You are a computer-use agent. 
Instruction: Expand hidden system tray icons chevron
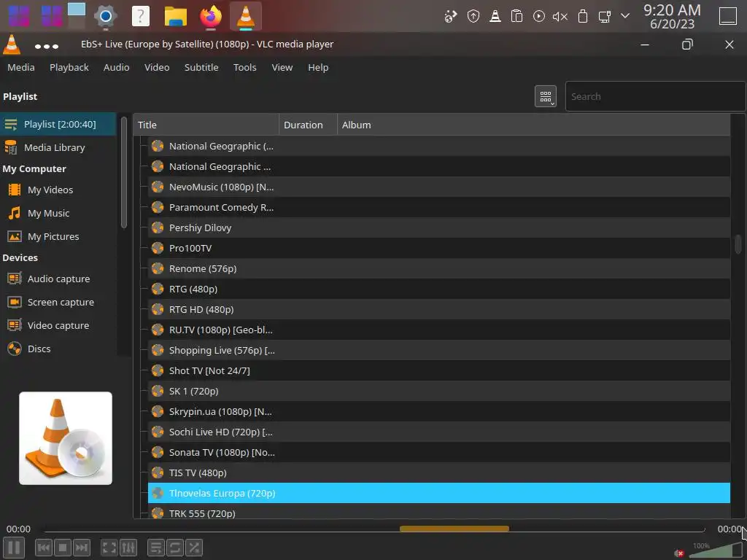[625, 16]
